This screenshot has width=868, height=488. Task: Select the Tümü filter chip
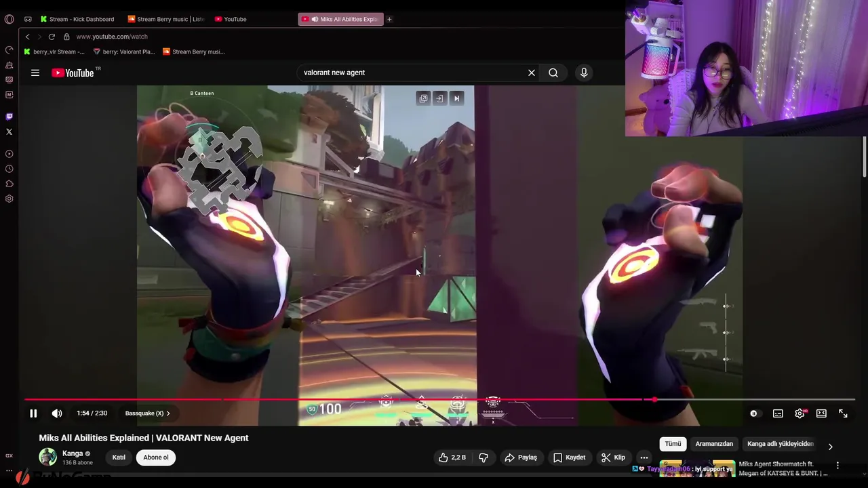pos(673,444)
